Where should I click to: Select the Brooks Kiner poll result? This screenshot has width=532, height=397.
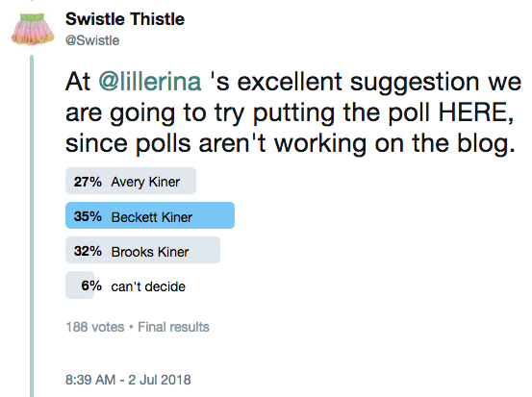(x=142, y=251)
